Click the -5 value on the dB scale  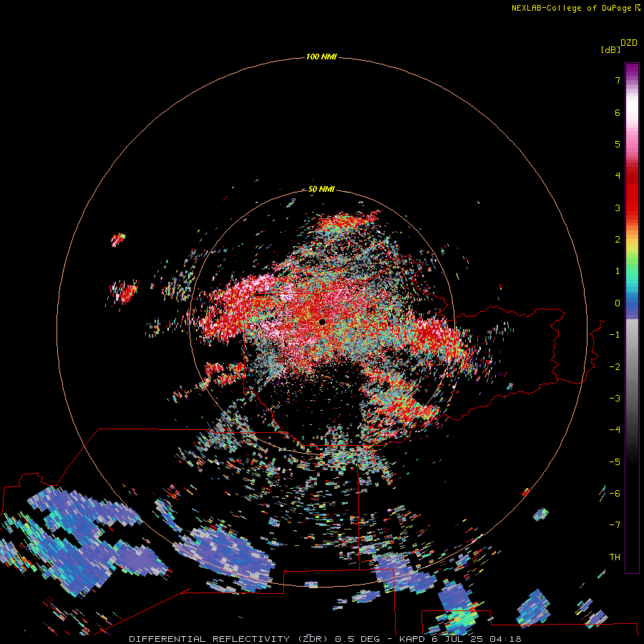click(615, 462)
